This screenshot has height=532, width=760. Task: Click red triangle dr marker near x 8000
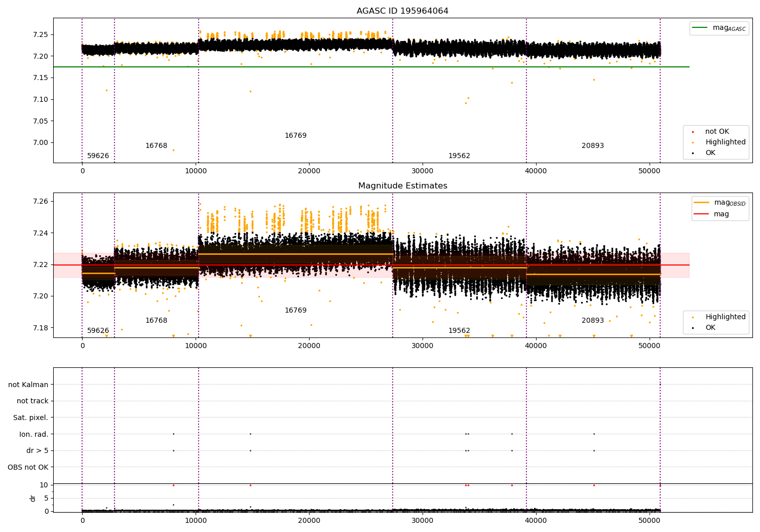pos(173,485)
